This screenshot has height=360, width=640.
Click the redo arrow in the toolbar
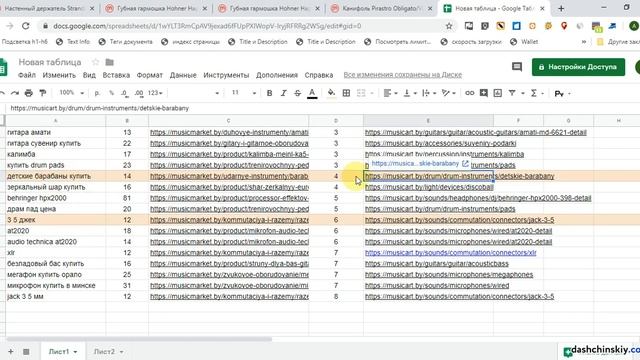click(x=15, y=93)
